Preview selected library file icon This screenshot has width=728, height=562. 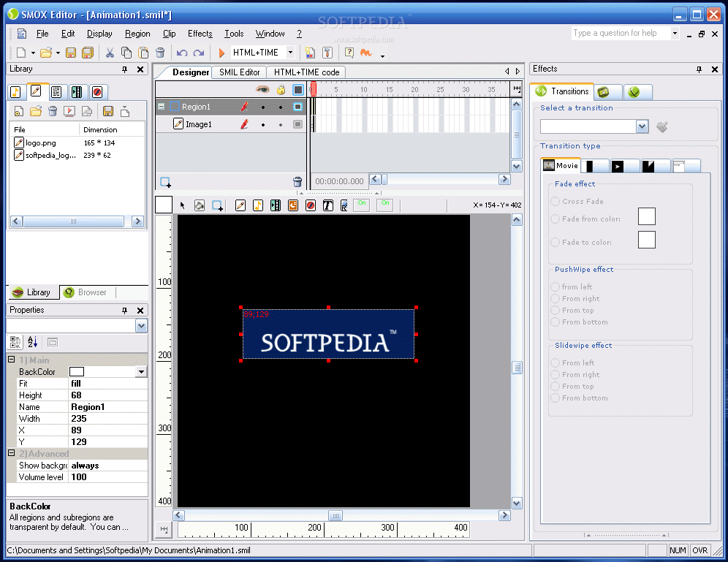69,111
